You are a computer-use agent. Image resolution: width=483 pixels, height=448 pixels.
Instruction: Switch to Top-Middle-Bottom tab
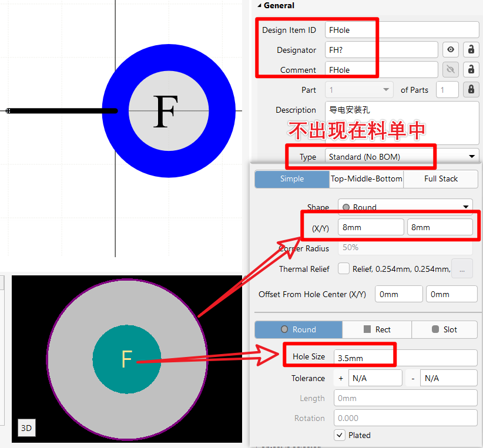point(366,179)
